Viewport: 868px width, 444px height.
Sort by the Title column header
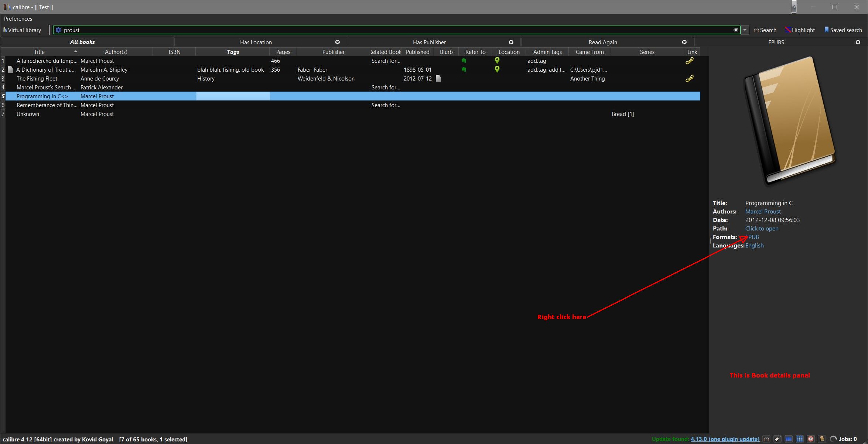(39, 52)
